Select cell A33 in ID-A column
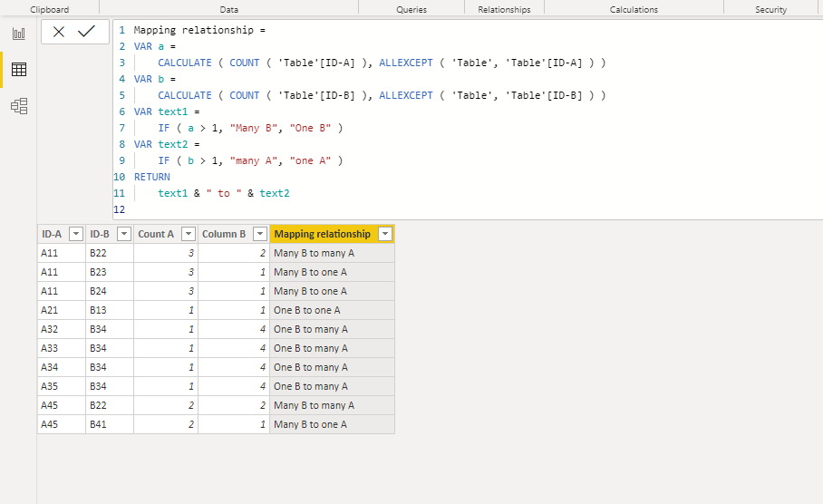823x504 pixels. 62,348
